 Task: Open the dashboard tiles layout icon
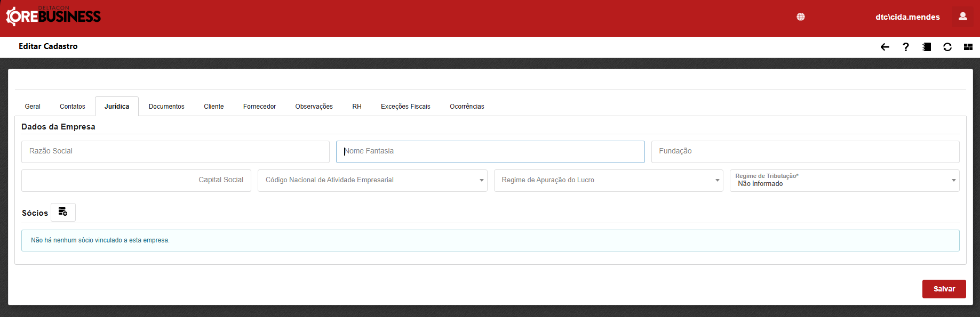pos(968,47)
